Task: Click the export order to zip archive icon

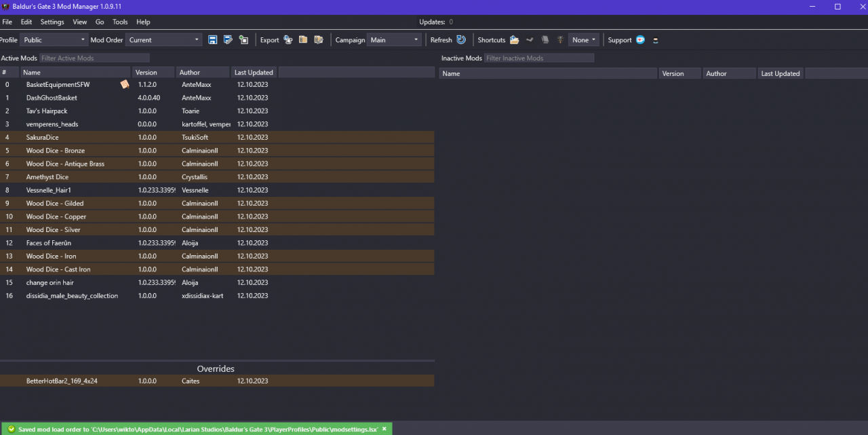Action: point(303,40)
